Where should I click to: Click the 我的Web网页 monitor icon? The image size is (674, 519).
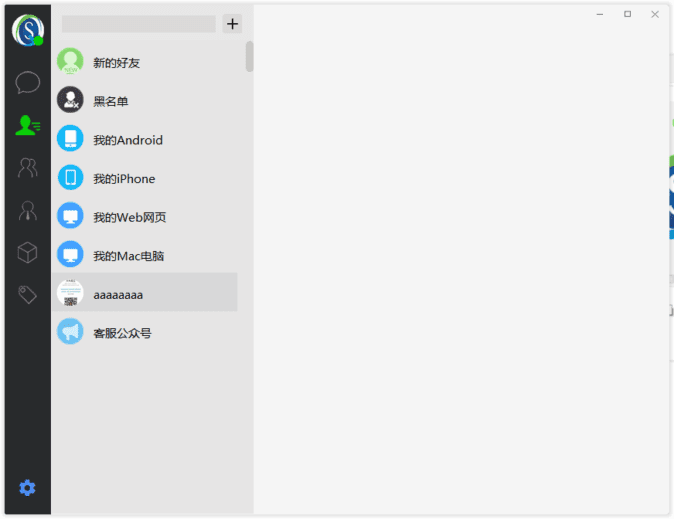70,215
